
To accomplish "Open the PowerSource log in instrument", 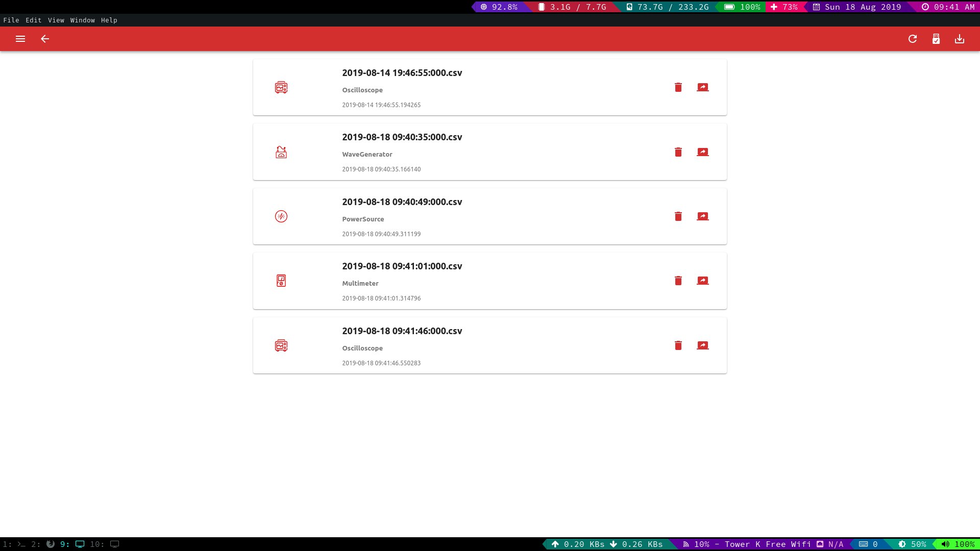I will [703, 216].
